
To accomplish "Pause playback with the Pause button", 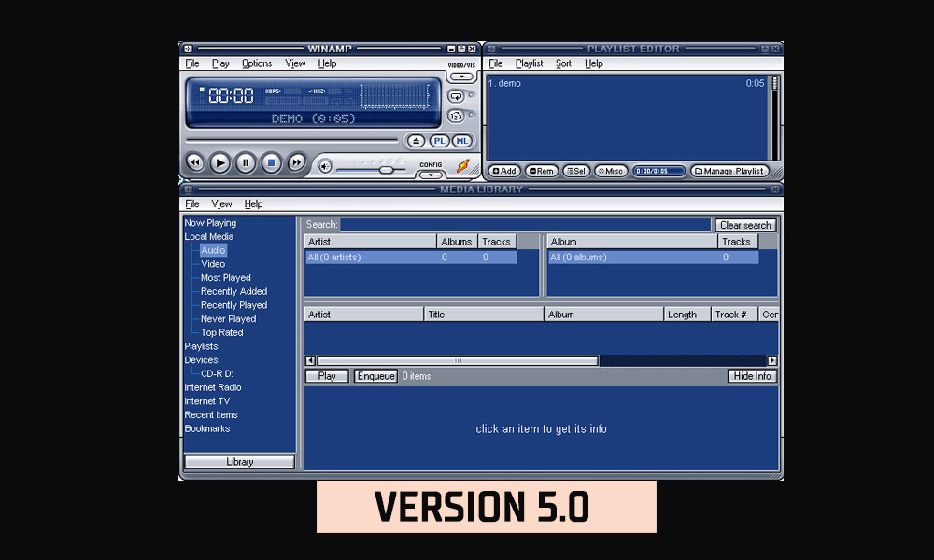I will (x=246, y=162).
